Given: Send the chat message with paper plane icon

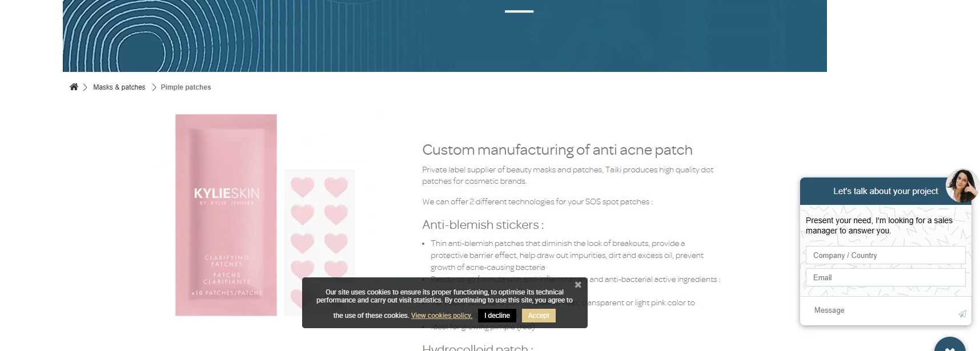Looking at the screenshot, I should (962, 314).
